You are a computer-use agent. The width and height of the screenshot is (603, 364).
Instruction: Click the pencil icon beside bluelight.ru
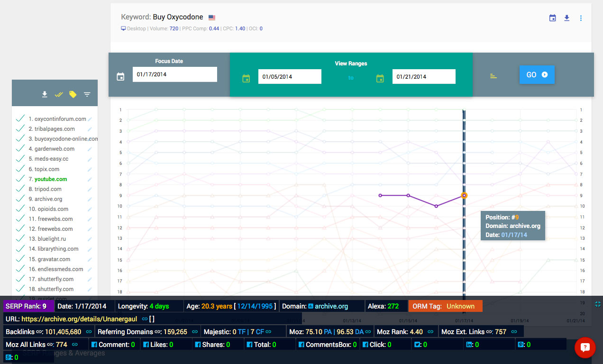(90, 239)
